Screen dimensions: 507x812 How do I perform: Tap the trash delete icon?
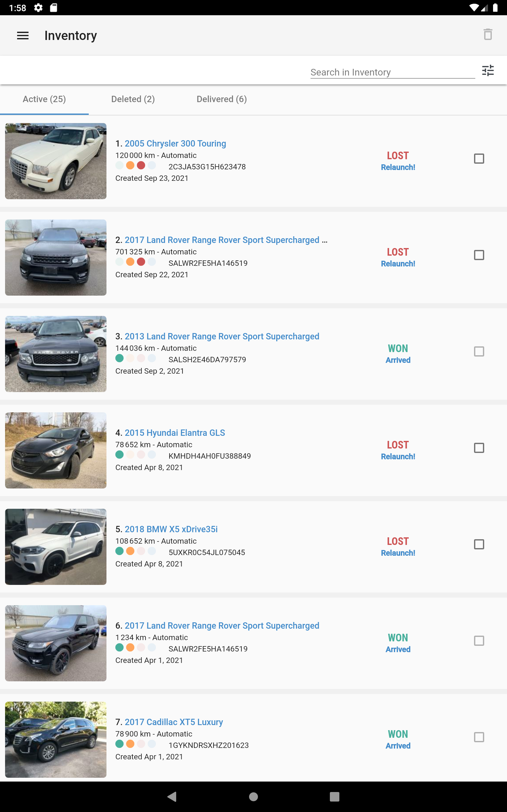[488, 35]
